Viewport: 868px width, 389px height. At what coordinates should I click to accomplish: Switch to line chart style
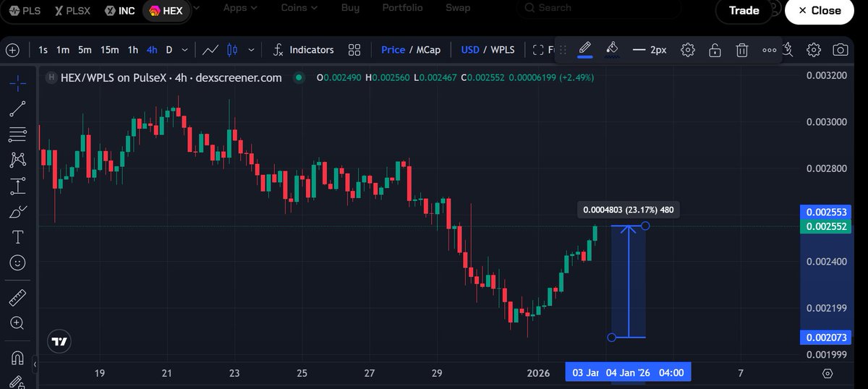210,50
